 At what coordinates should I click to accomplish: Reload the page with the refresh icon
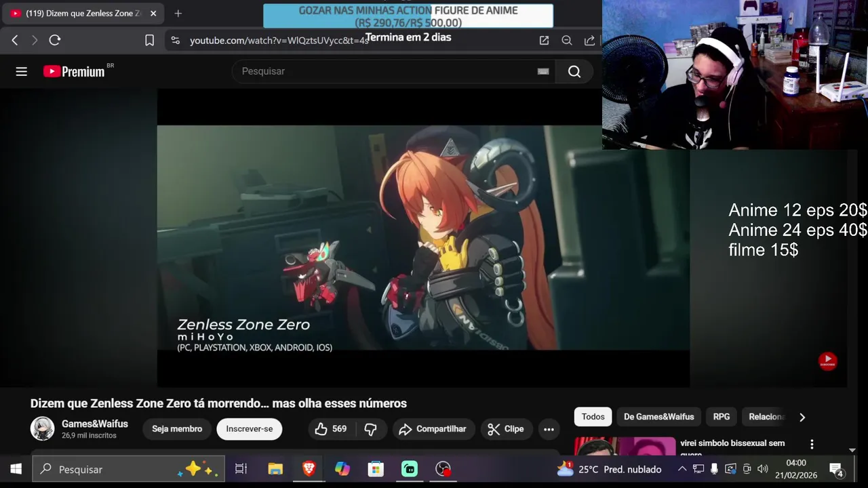coord(55,41)
